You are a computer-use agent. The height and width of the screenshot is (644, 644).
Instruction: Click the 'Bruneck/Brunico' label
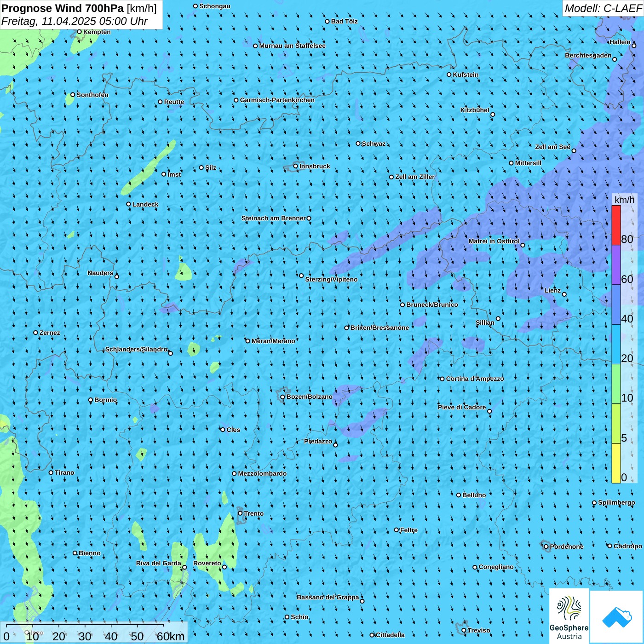[432, 305]
